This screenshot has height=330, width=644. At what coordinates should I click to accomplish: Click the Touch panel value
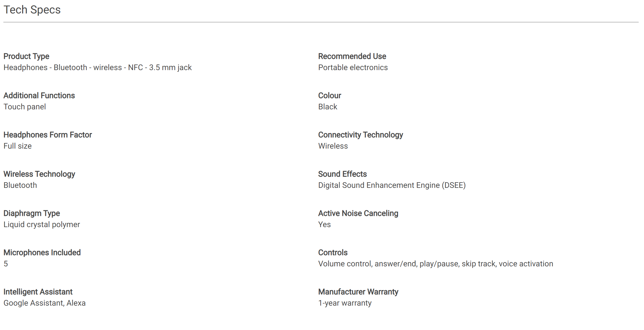25,107
